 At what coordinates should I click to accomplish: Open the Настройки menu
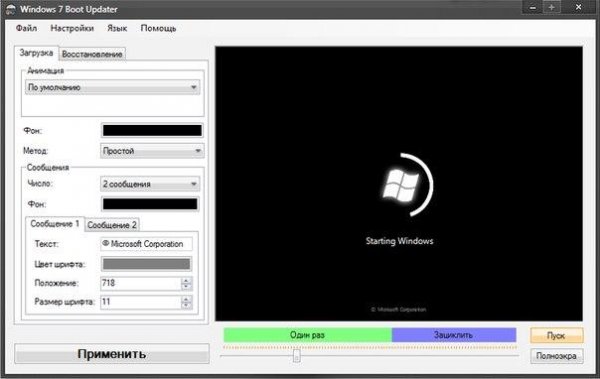coord(72,28)
